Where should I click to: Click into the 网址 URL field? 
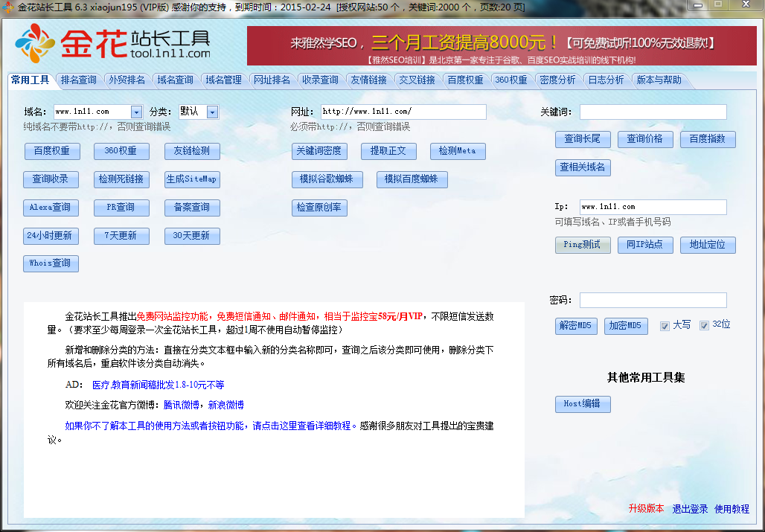pyautogui.click(x=403, y=112)
